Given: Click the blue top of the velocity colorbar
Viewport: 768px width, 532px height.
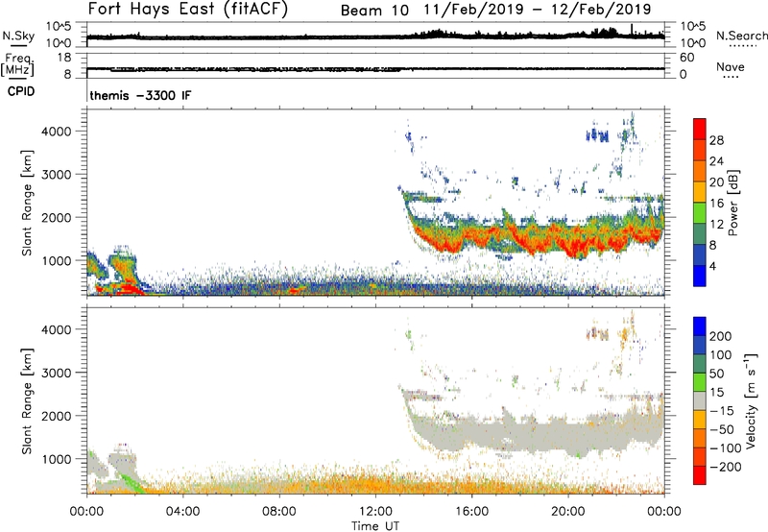Looking at the screenshot, I should (700, 326).
